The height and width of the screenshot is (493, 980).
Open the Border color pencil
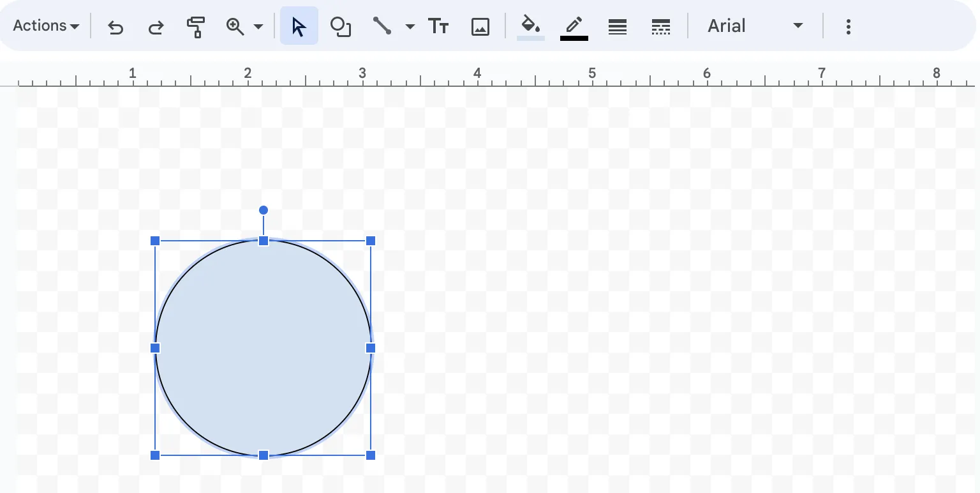[574, 27]
